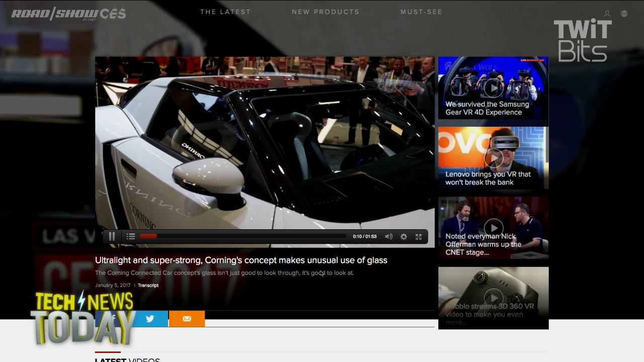Click the globe language icon top right
The image size is (644, 362).
coord(624,14)
